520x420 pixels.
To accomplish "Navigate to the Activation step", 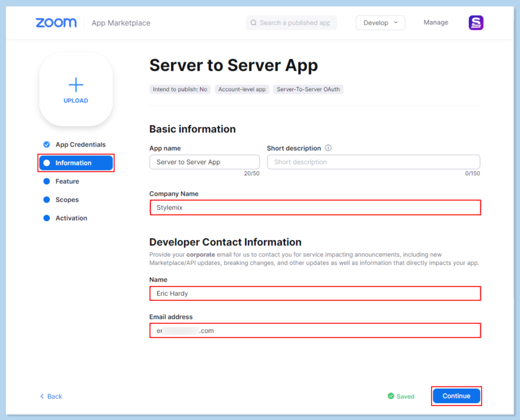I will [x=71, y=218].
